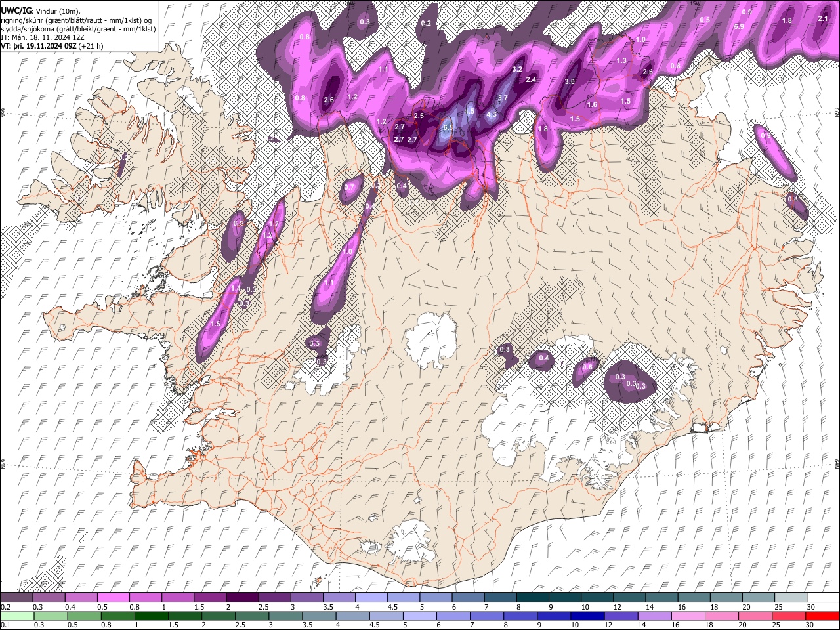Click the upper legend swatch starting at 1.5
The image size is (840, 630).
pos(210,597)
